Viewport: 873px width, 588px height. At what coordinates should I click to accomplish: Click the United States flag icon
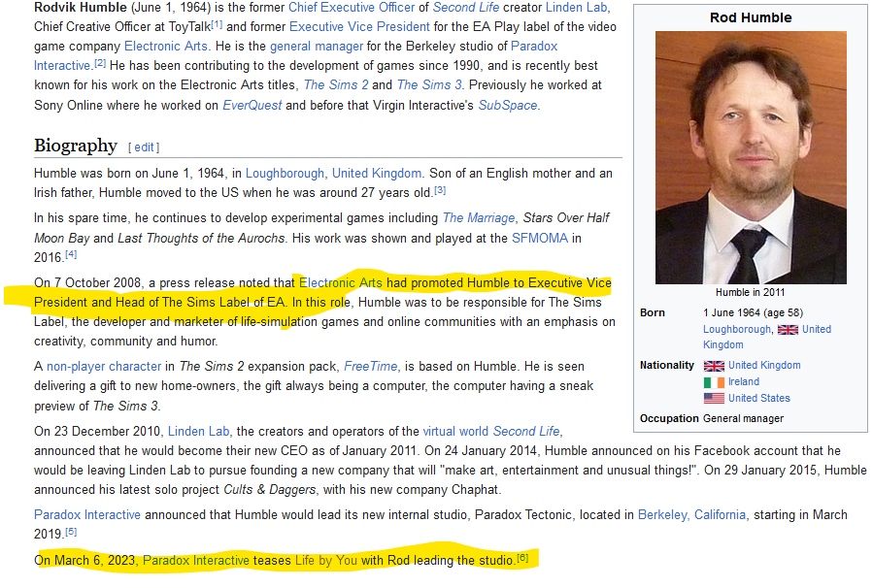click(714, 398)
